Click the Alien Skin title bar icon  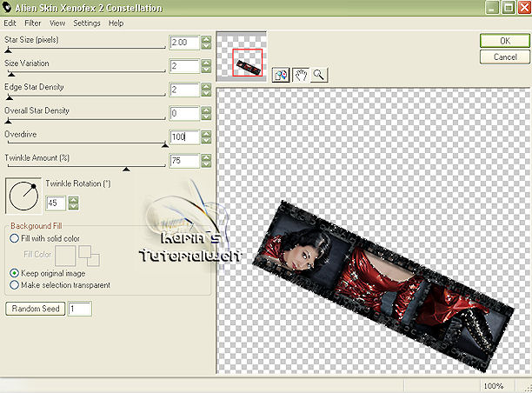coord(6,8)
